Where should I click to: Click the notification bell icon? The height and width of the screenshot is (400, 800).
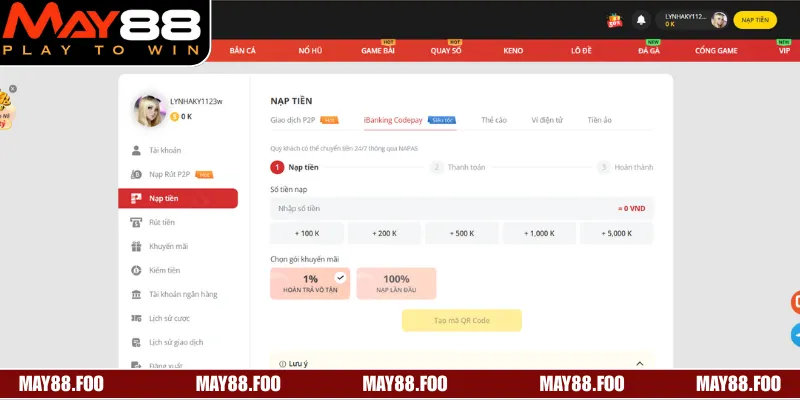(641, 19)
